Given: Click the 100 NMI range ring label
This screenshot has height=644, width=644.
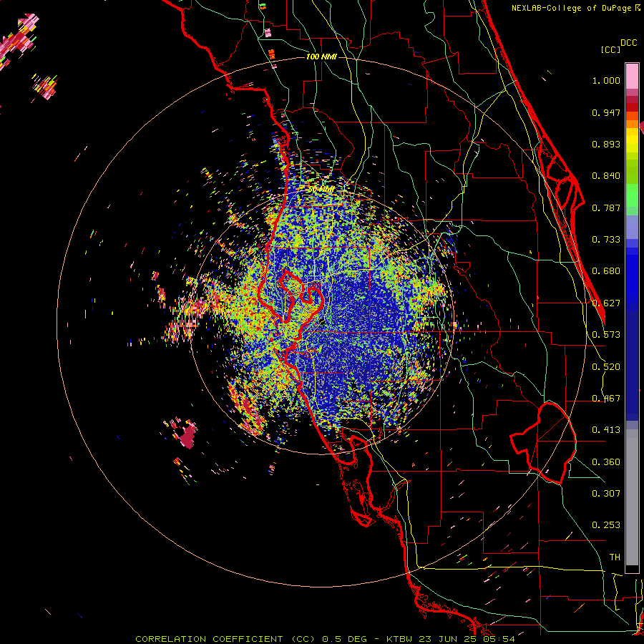Looking at the screenshot, I should coord(321,57).
